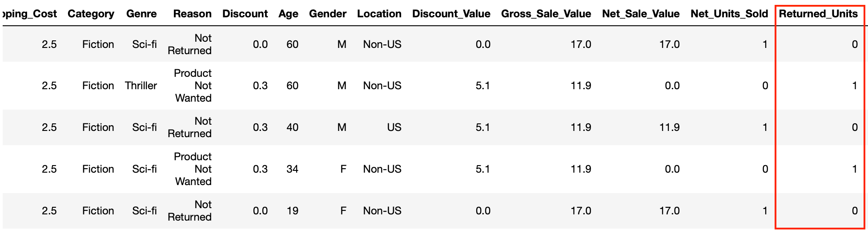
Task: Click the Net_Sale_Value 11.9 cell
Action: tap(669, 127)
